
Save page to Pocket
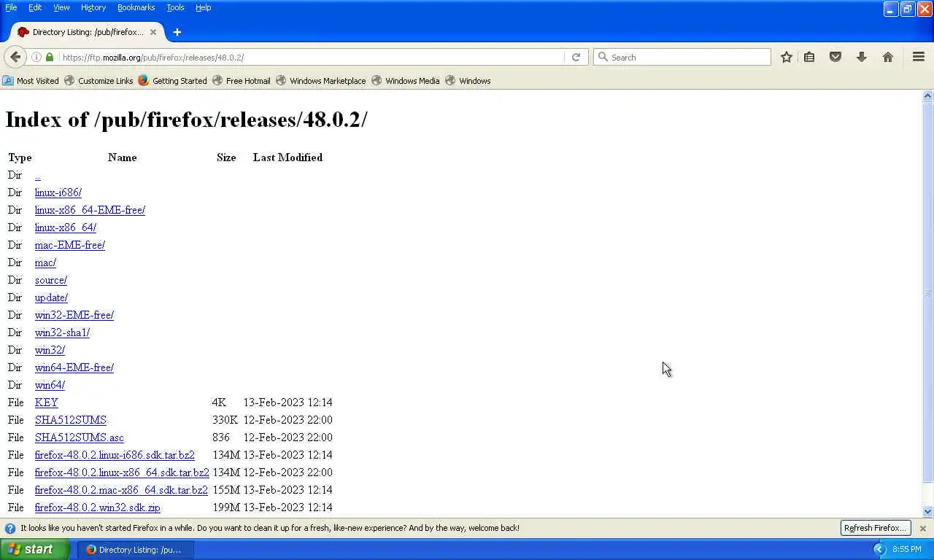click(835, 57)
